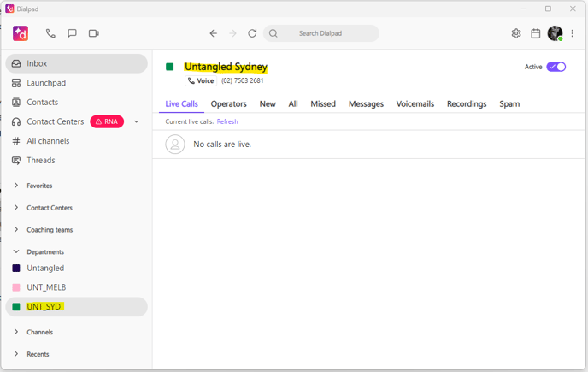Select the Untangled department
The image size is (588, 372).
point(77,268)
